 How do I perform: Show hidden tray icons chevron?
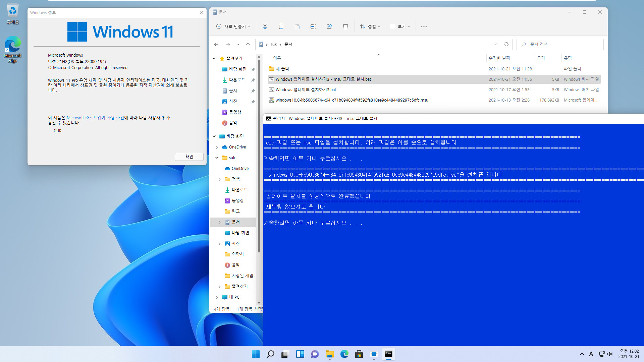(582, 354)
